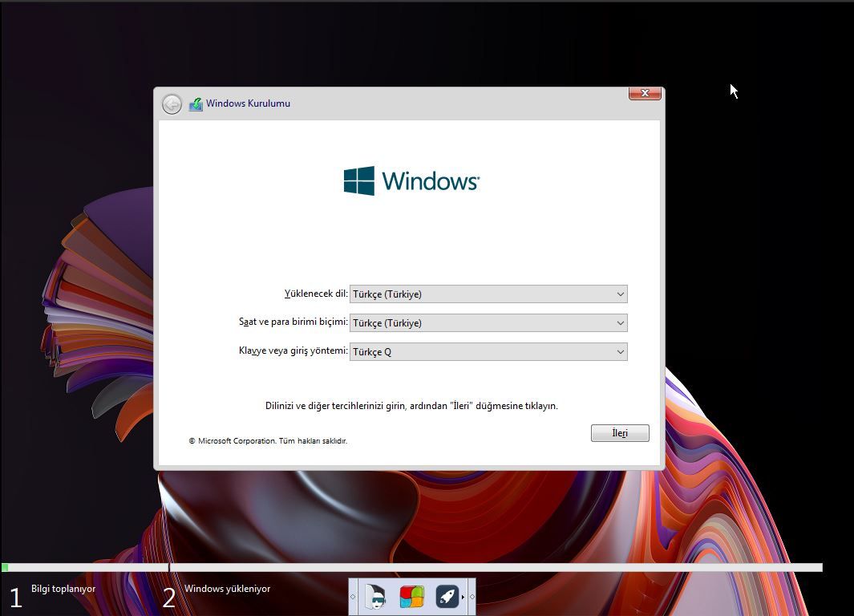Click the back arrow in Windows Kurulumu
This screenshot has width=854, height=616.
[172, 104]
